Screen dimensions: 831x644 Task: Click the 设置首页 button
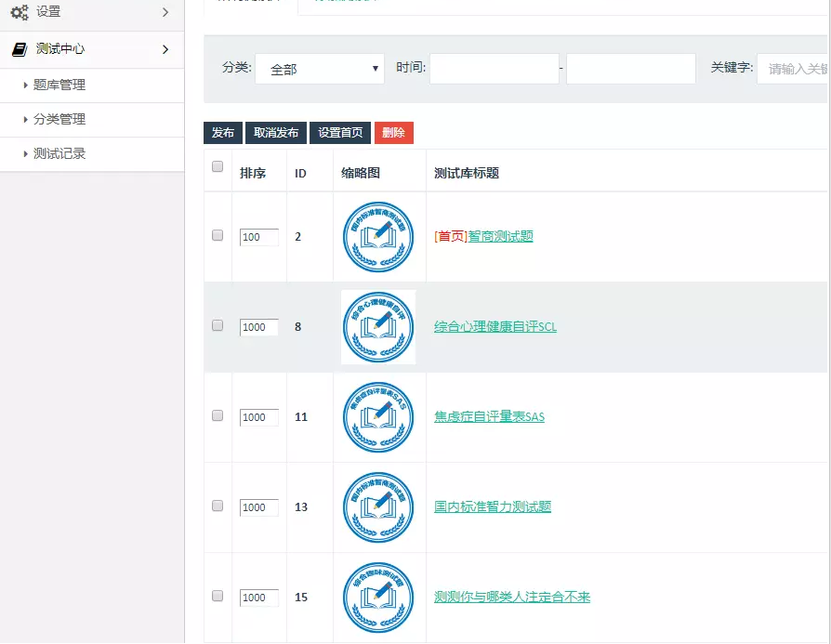coord(340,133)
